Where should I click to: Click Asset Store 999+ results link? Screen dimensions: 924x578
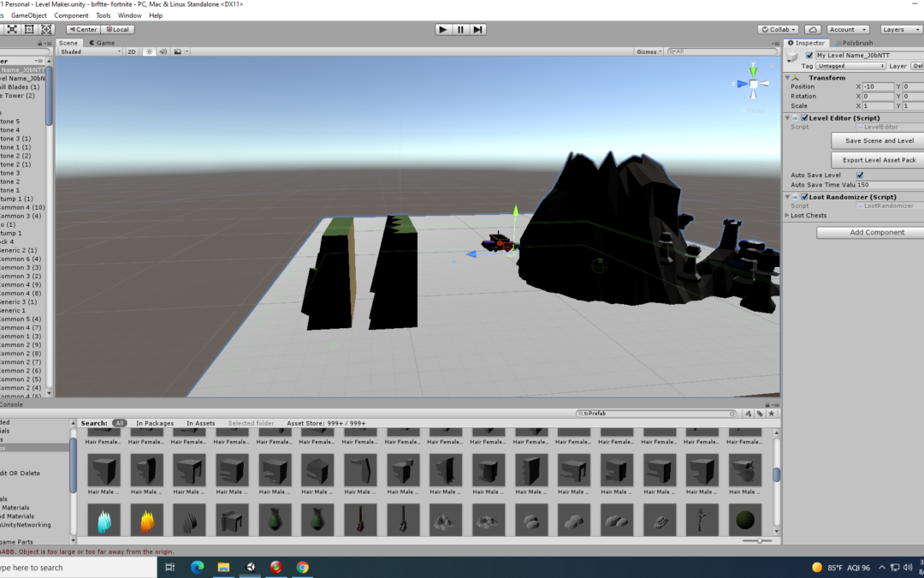[x=326, y=424]
